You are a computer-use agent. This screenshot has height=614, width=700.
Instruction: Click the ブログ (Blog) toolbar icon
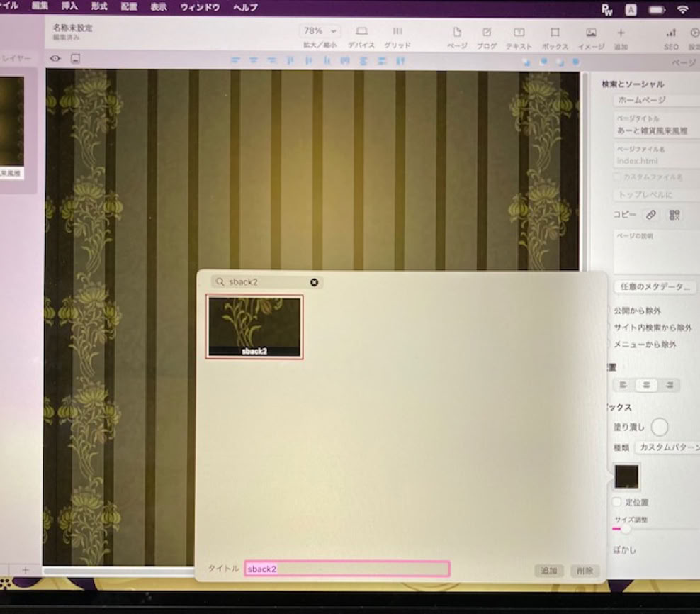coord(487,33)
